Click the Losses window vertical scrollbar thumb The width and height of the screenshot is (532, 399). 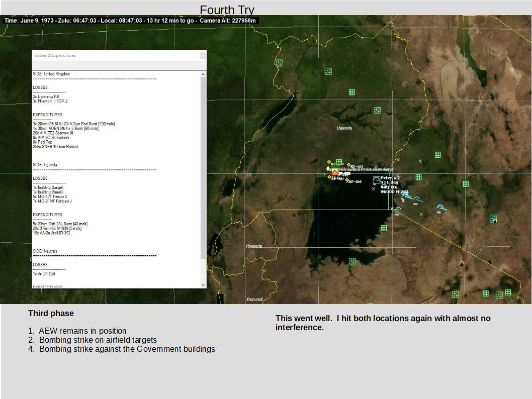click(203, 168)
